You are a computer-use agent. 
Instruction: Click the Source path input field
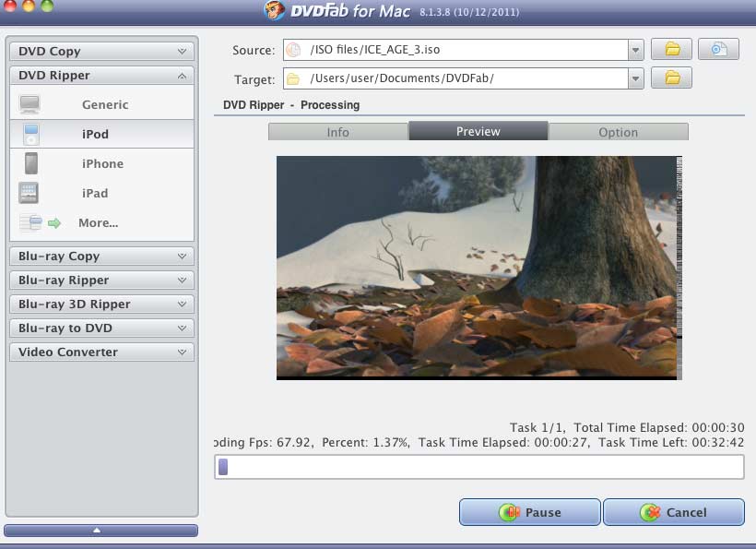point(455,50)
